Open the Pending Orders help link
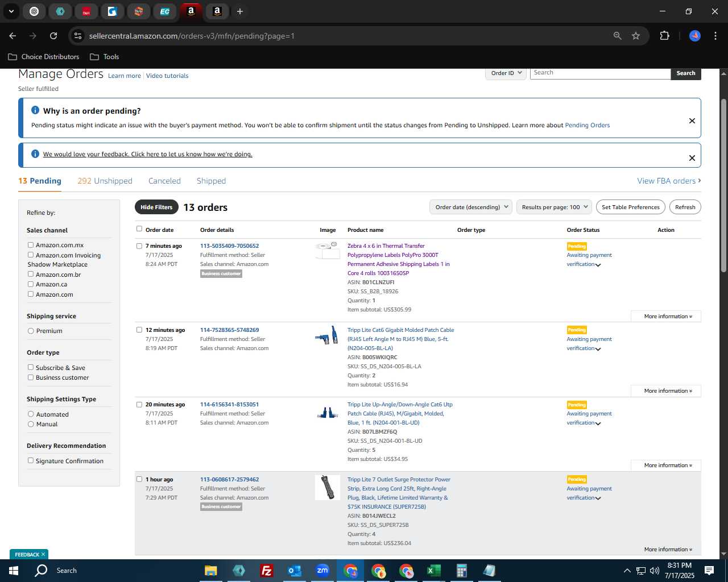 587,125
